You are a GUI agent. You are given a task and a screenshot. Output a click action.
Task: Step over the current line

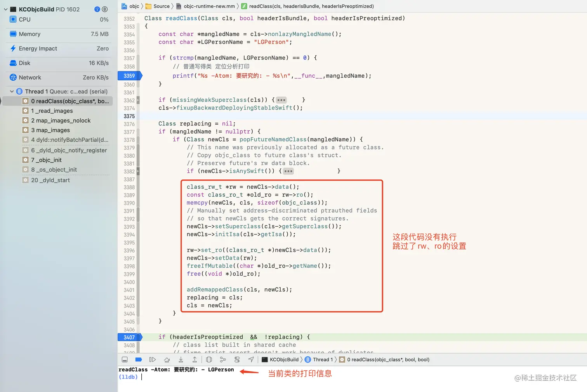tap(167, 360)
